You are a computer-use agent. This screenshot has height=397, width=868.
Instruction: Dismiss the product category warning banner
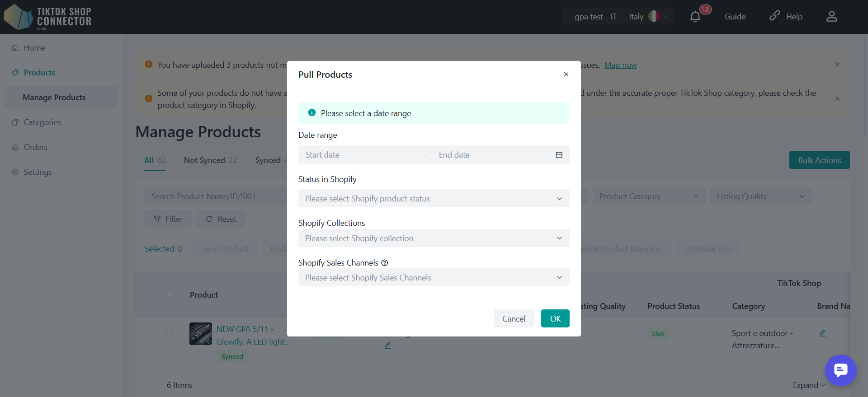click(x=837, y=99)
